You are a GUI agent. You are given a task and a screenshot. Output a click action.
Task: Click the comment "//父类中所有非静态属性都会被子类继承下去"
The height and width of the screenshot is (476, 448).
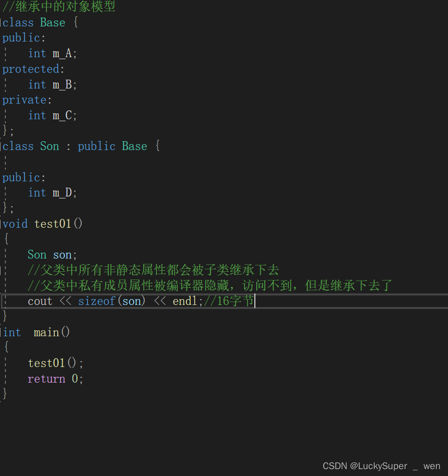(154, 270)
